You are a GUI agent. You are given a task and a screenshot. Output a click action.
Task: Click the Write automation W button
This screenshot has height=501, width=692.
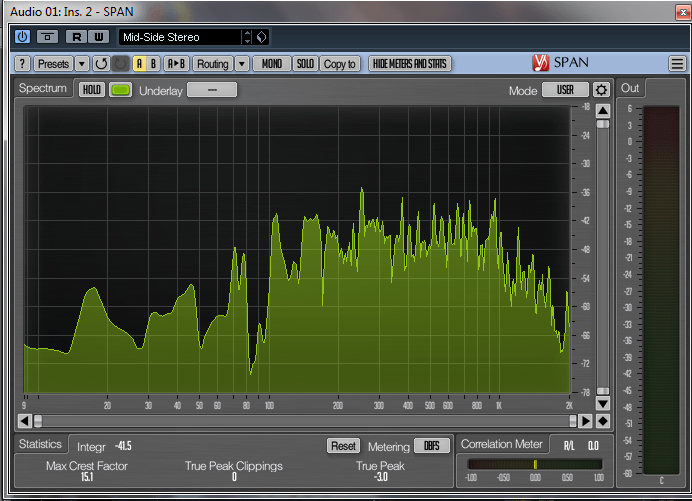pyautogui.click(x=99, y=37)
